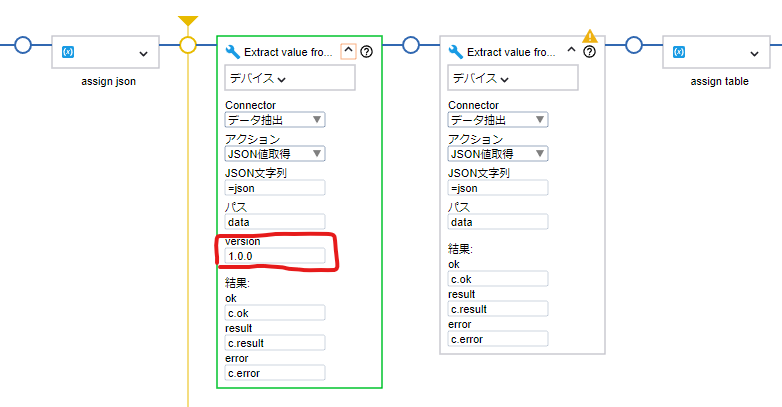Expand the assign table node chevron
The width and height of the screenshot is (782, 407).
[x=755, y=53]
